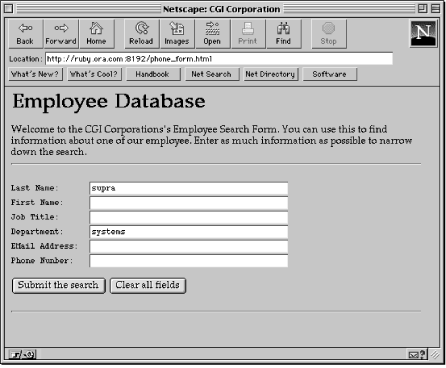Go Forward using the arrow icon
Screen dimensions: 446x368
tap(61, 34)
